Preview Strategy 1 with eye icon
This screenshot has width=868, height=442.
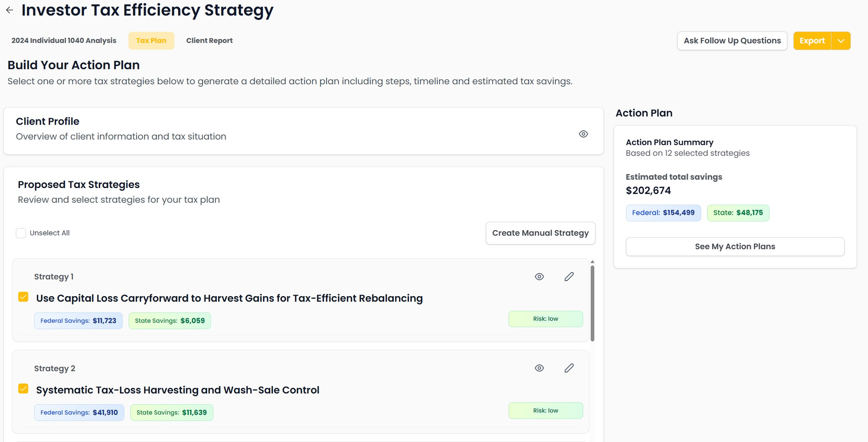(539, 277)
